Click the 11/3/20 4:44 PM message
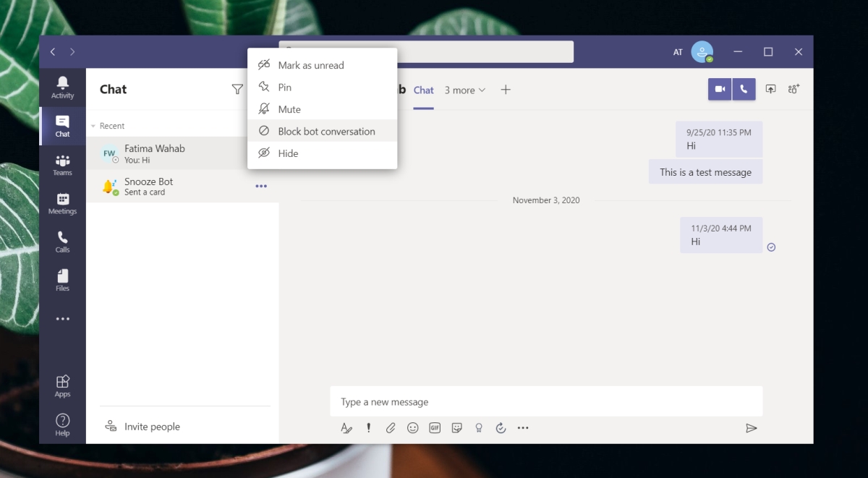 721,235
